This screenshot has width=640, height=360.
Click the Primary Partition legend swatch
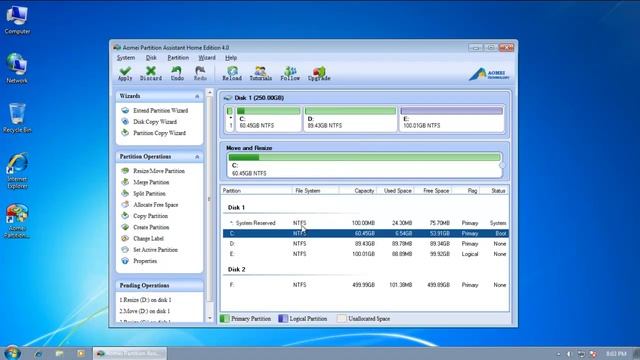pos(224,318)
